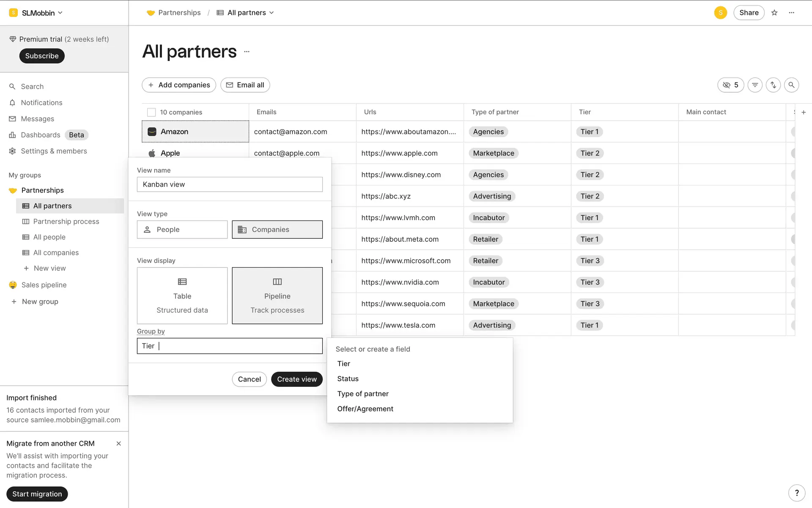Check the select-all companies checkbox
This screenshot has width=812, height=508.
click(x=151, y=112)
